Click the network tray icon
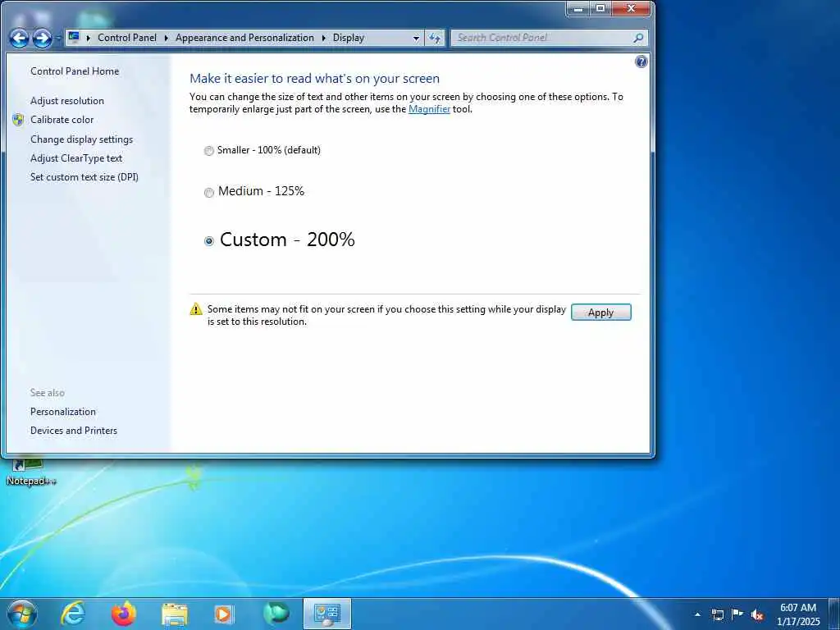This screenshot has width=840, height=630. pyautogui.click(x=717, y=615)
